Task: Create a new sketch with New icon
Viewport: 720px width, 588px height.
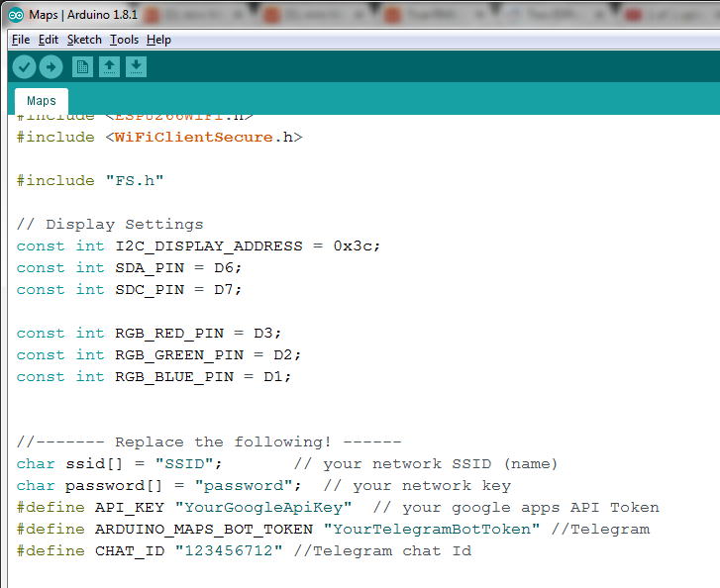Action: point(82,67)
